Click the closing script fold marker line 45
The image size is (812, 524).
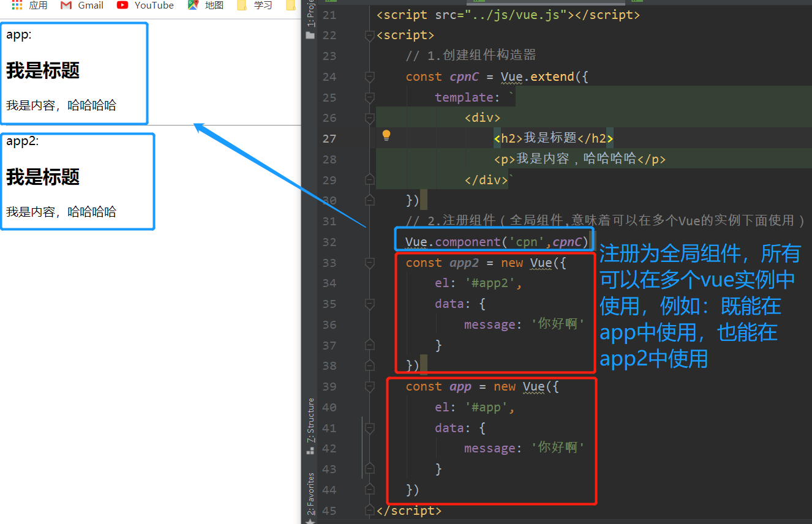(369, 510)
